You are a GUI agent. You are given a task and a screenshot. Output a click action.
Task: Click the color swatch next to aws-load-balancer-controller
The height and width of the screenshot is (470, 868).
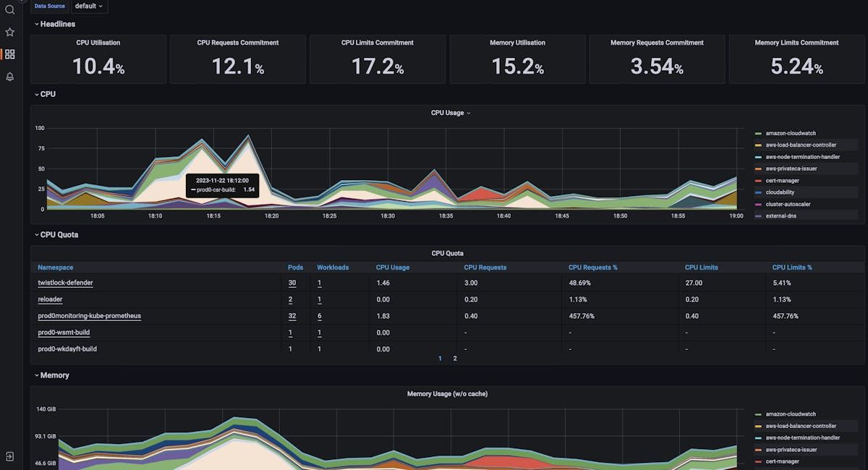(x=759, y=145)
